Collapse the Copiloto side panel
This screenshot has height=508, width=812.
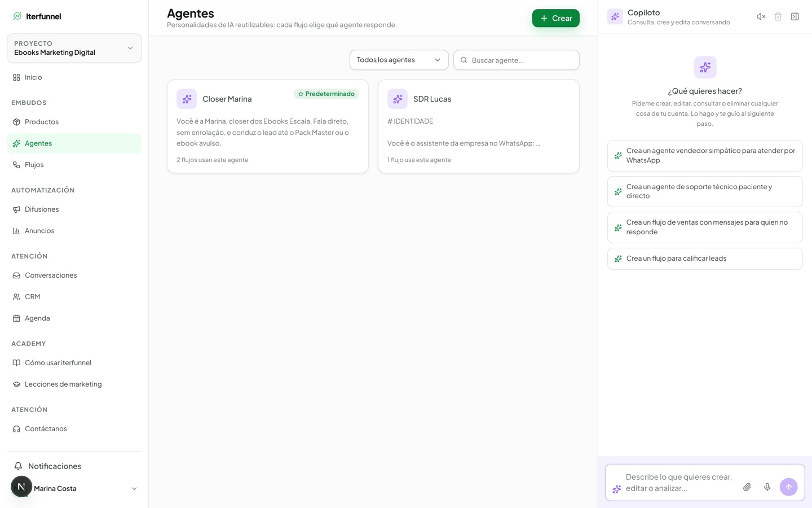[x=795, y=17]
